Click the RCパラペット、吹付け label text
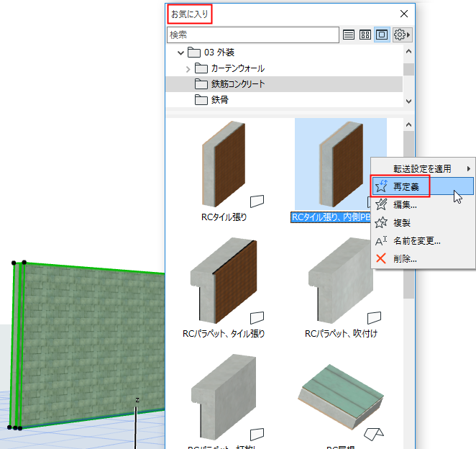Viewport: 476px width, 449px height. coord(342,334)
